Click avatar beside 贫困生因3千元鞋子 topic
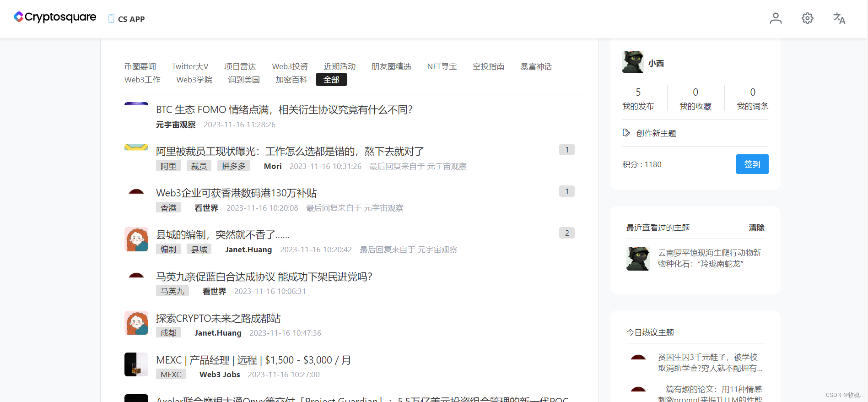This screenshot has width=868, height=402. pyautogui.click(x=638, y=357)
